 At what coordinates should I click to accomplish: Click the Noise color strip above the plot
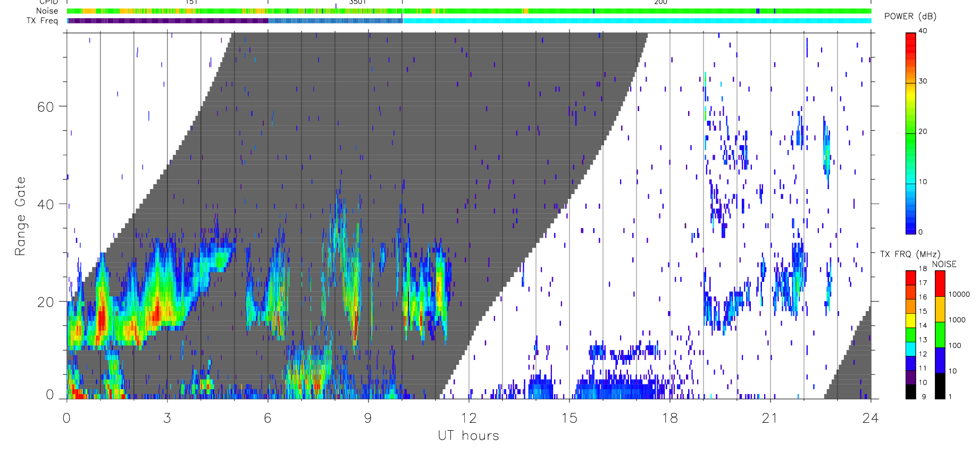469,11
